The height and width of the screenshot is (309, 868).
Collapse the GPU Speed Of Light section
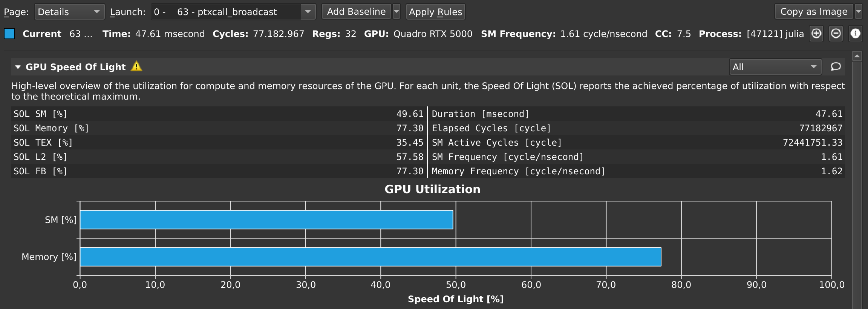(18, 67)
